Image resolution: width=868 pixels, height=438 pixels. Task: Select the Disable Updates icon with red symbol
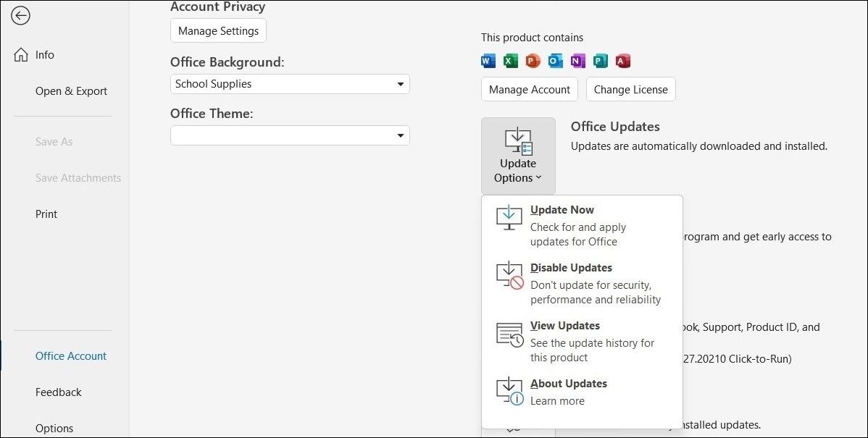[508, 276]
